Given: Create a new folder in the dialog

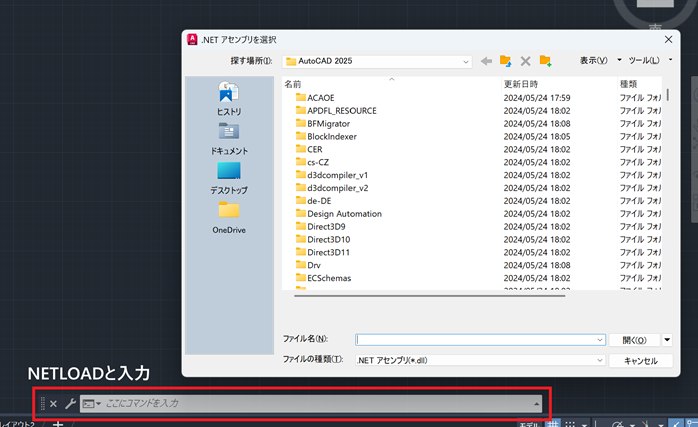Looking at the screenshot, I should pos(545,61).
